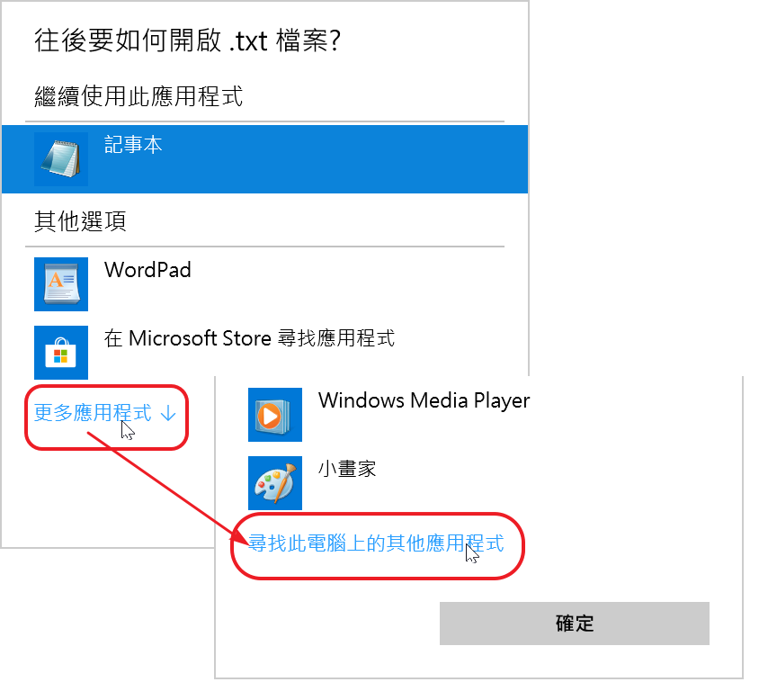Click the 繼續使用此應用程式 heading

pyautogui.click(x=138, y=96)
